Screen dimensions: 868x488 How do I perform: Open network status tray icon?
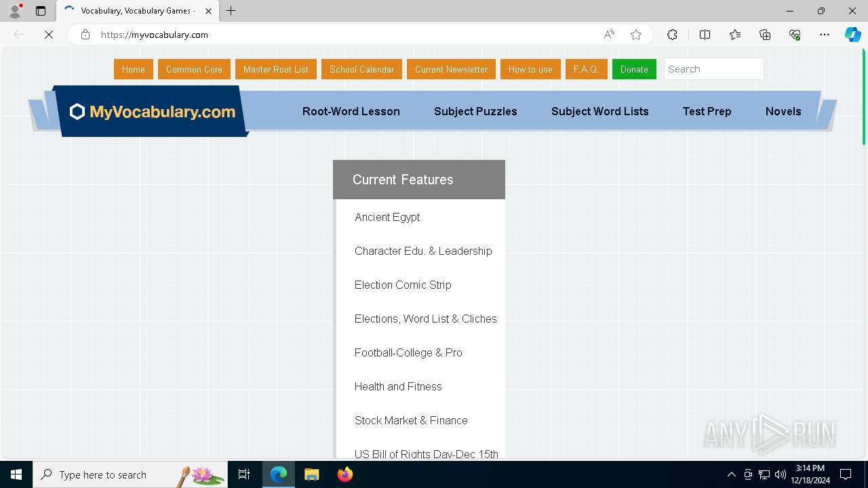click(764, 474)
